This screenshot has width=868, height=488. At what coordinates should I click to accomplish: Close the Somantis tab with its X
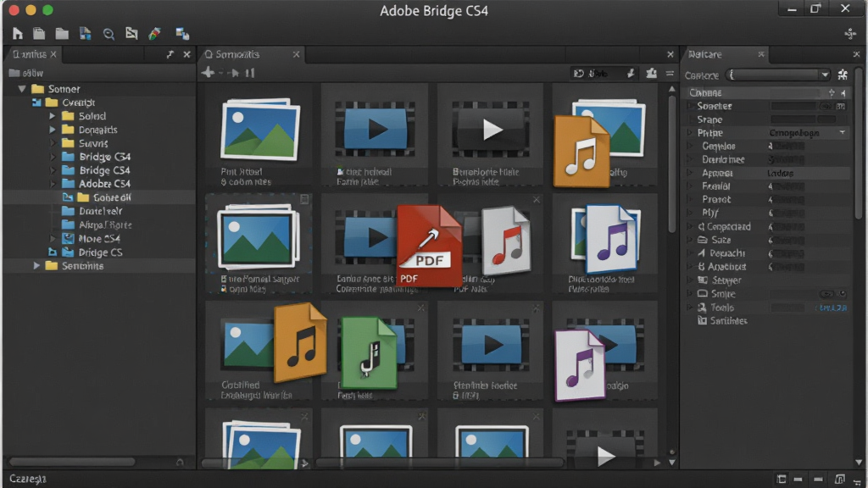(296, 54)
